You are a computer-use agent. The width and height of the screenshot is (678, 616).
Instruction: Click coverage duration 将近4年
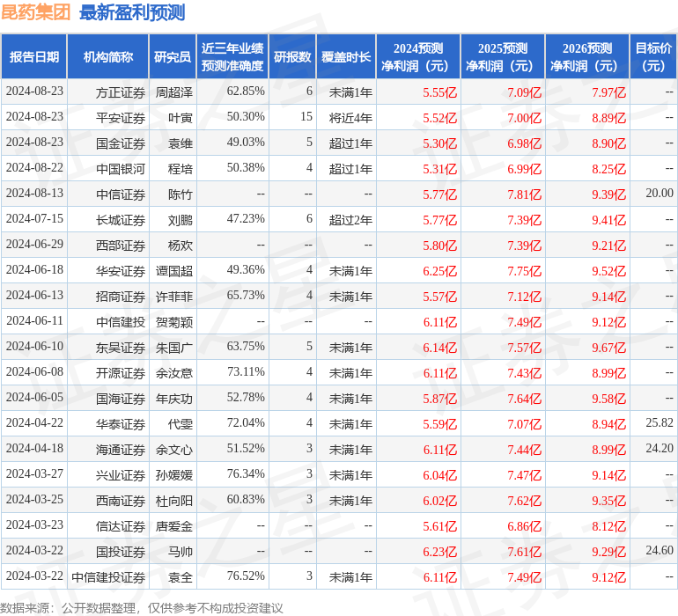tap(350, 118)
